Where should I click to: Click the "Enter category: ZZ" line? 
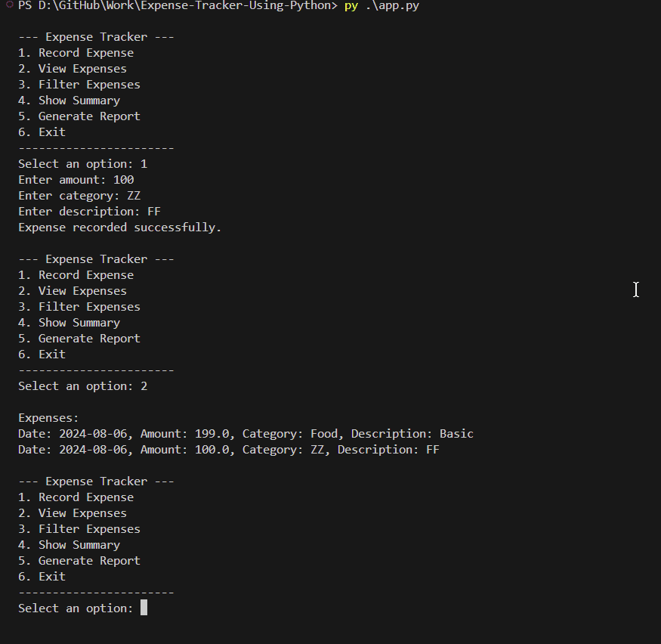[79, 196]
